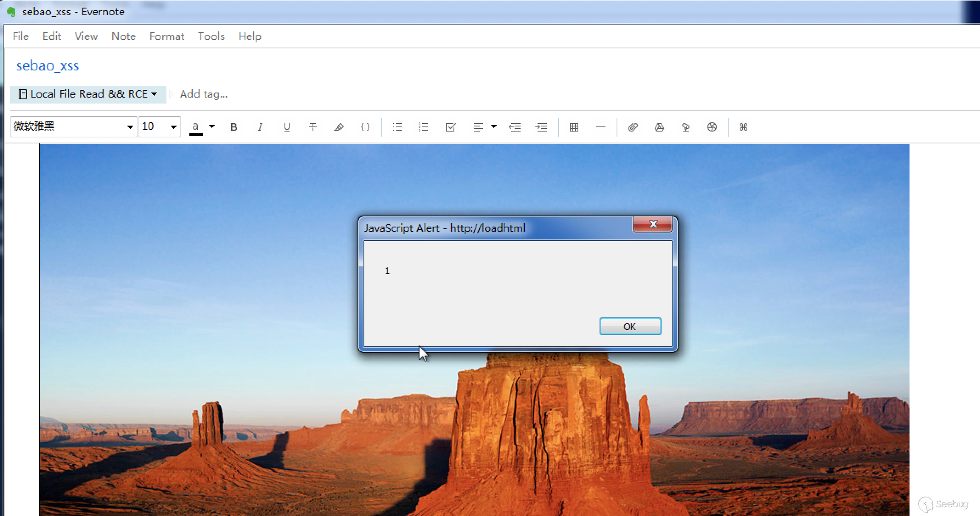Open the Format menu
Viewport: 980px width, 516px height.
(x=167, y=36)
